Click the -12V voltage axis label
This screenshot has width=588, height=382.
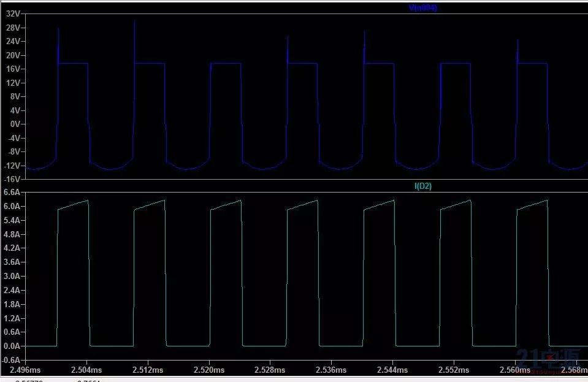click(12, 166)
